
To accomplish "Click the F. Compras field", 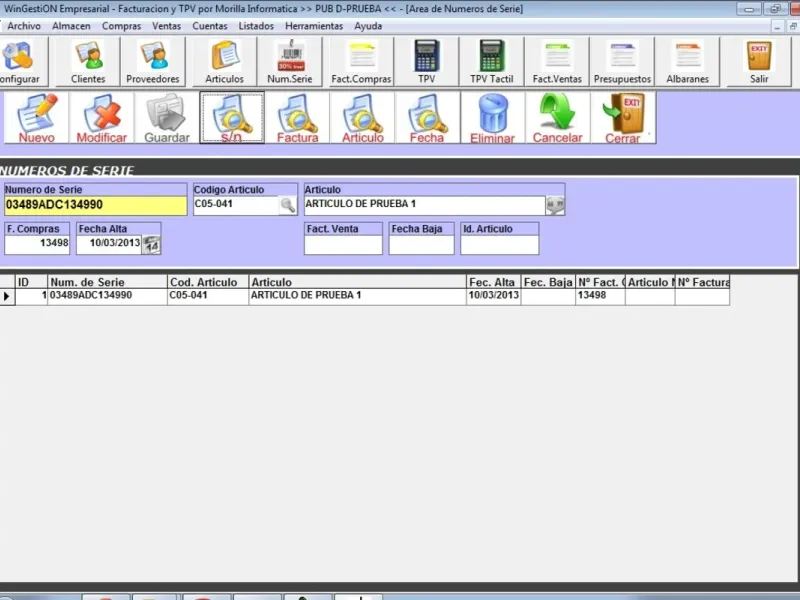I will [37, 245].
